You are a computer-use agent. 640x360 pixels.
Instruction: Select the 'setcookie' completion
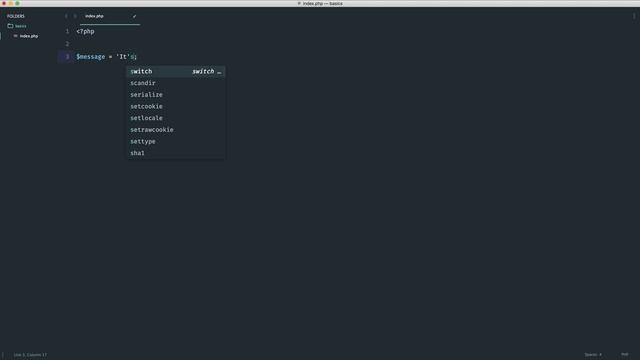pyautogui.click(x=176, y=107)
